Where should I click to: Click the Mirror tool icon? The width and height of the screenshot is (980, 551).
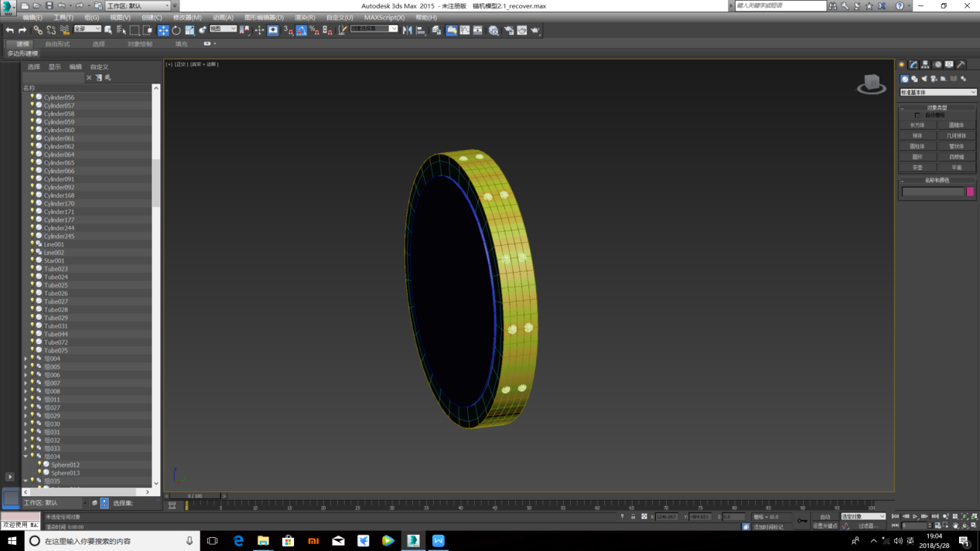pos(408,30)
